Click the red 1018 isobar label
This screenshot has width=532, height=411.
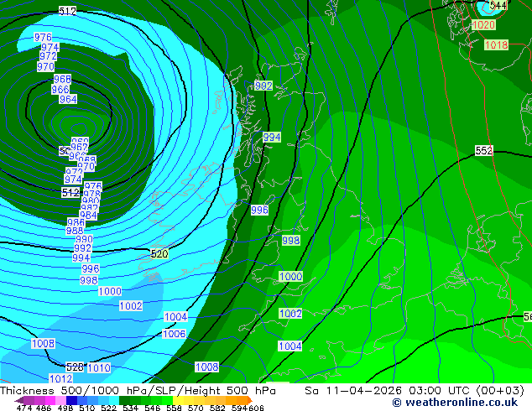497,44
